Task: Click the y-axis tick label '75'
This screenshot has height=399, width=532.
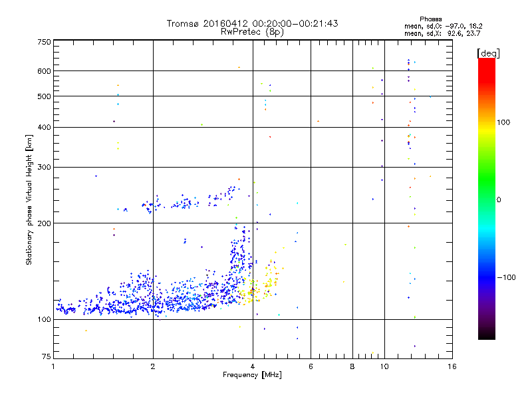Action: [47, 356]
